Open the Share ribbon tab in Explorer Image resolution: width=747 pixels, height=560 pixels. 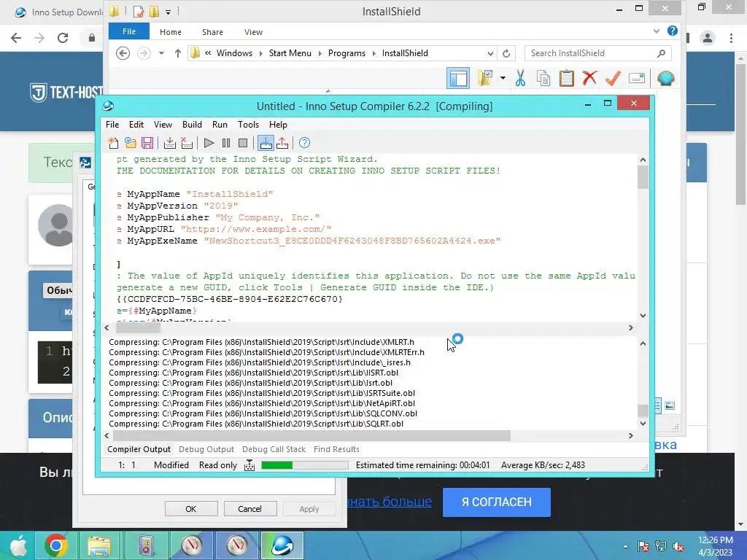pos(212,32)
